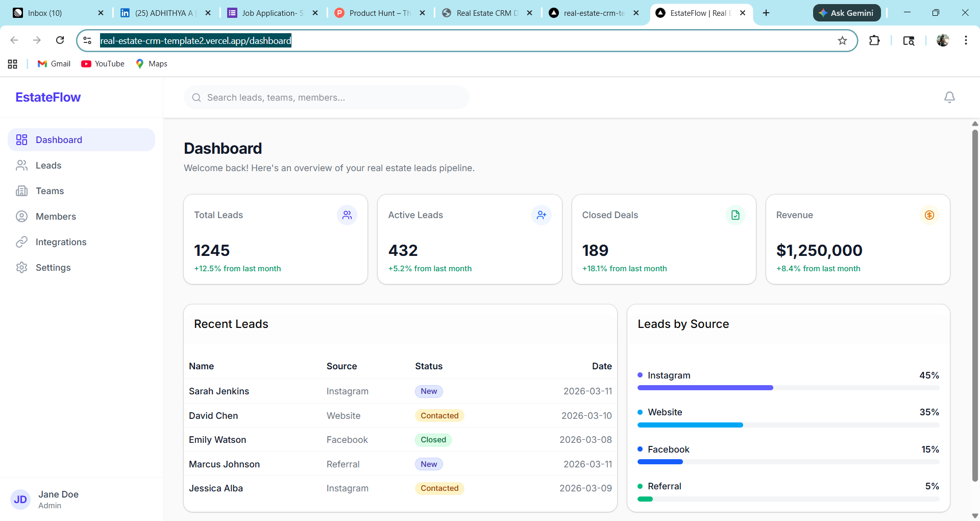
Task: Open the Teams section from sidebar
Action: coord(21,191)
